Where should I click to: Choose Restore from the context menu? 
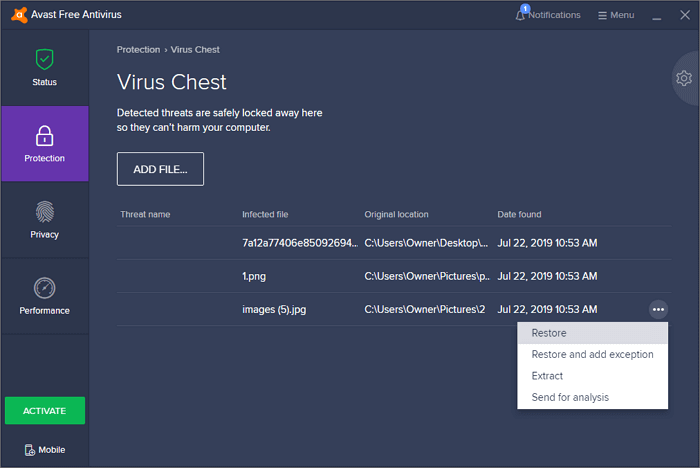tap(592, 333)
